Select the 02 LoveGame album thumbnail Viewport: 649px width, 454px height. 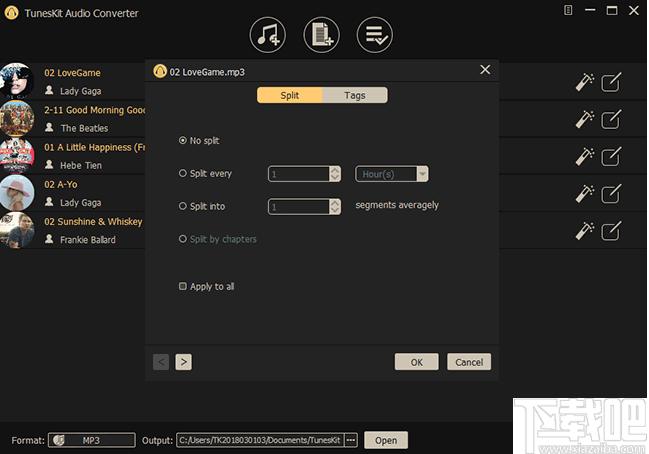point(17,81)
